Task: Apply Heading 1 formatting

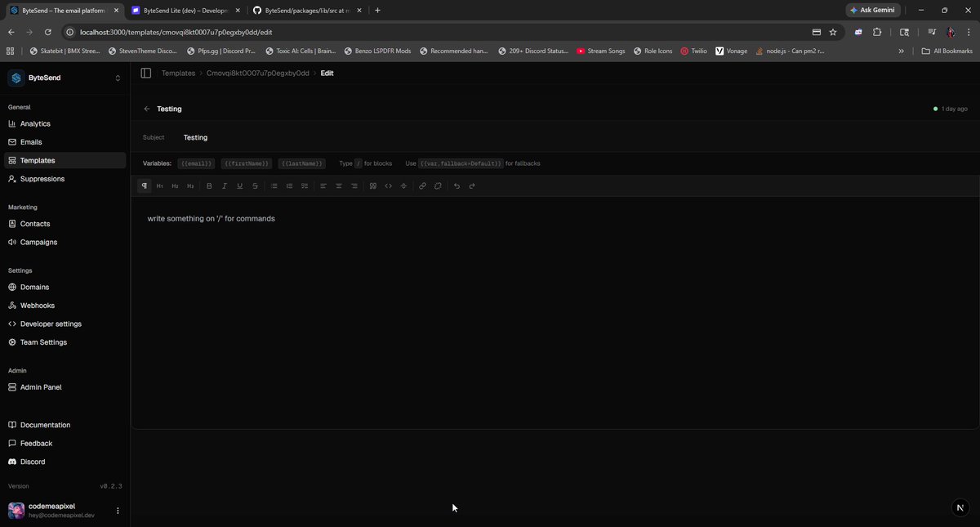Action: pyautogui.click(x=160, y=185)
